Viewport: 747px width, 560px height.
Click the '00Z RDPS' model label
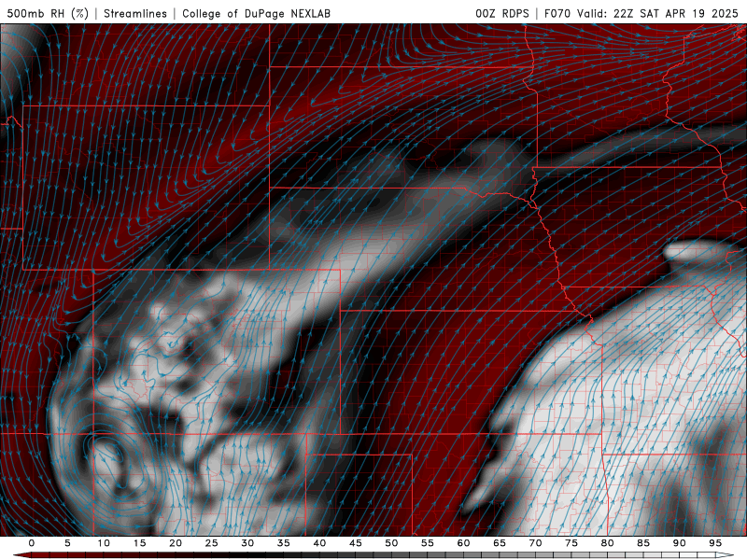(502, 13)
